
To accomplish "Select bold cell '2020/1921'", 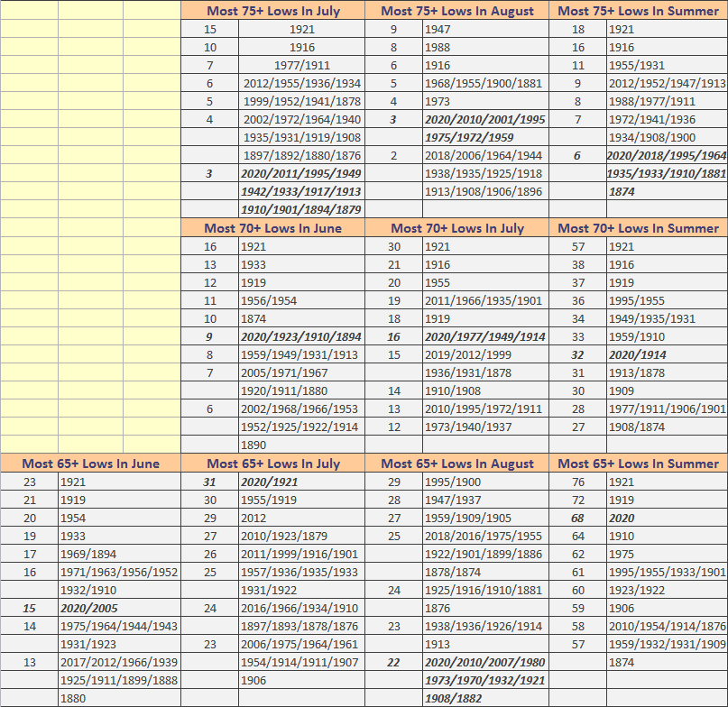I will click(x=302, y=482).
